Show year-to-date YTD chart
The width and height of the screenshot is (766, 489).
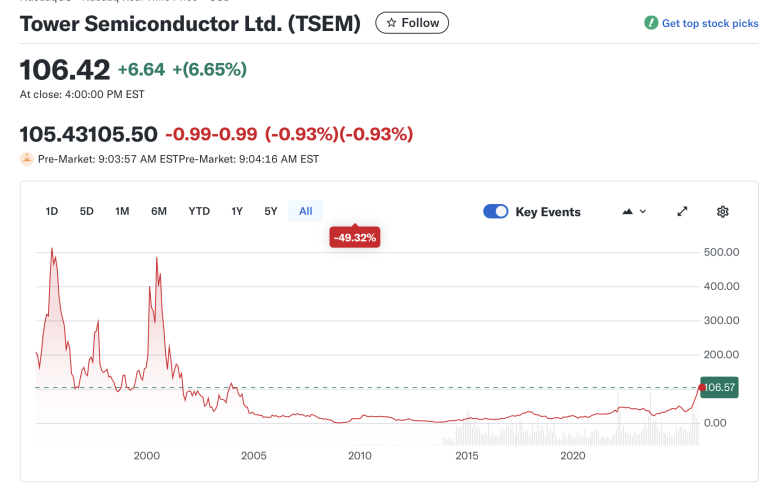[x=199, y=211]
